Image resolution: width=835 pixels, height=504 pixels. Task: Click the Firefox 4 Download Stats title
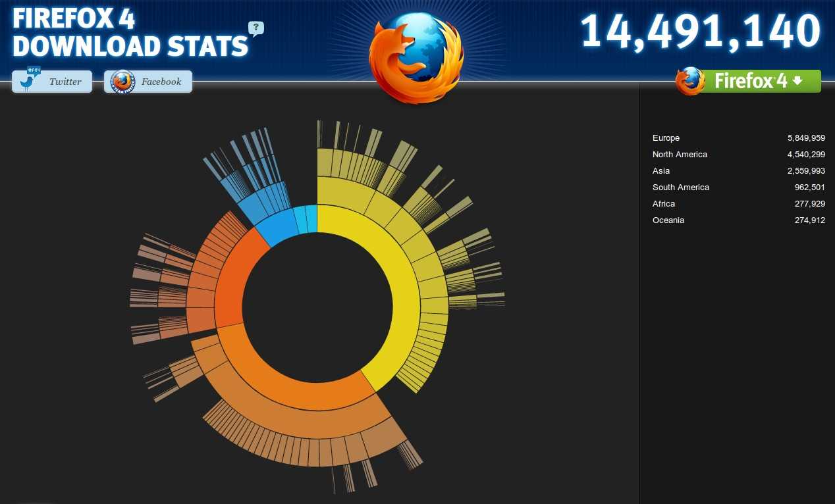(x=130, y=33)
